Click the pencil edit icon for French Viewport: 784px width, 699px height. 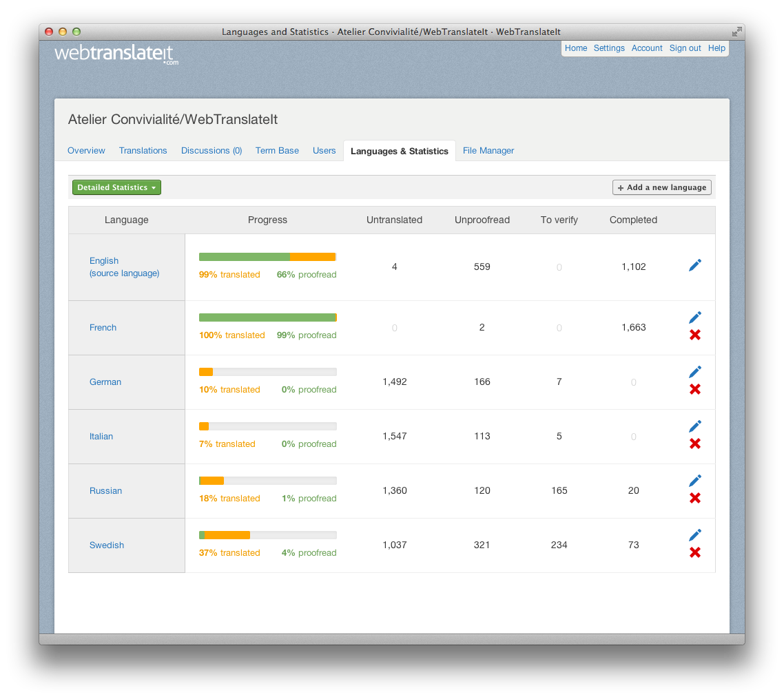pyautogui.click(x=695, y=317)
